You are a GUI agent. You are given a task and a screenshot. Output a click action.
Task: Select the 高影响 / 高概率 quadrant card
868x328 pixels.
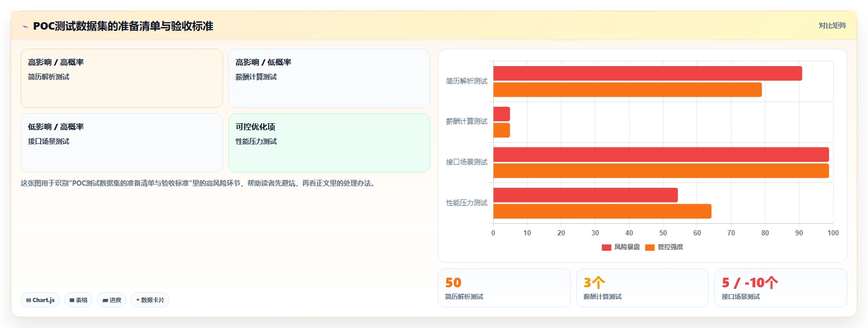[x=122, y=78]
